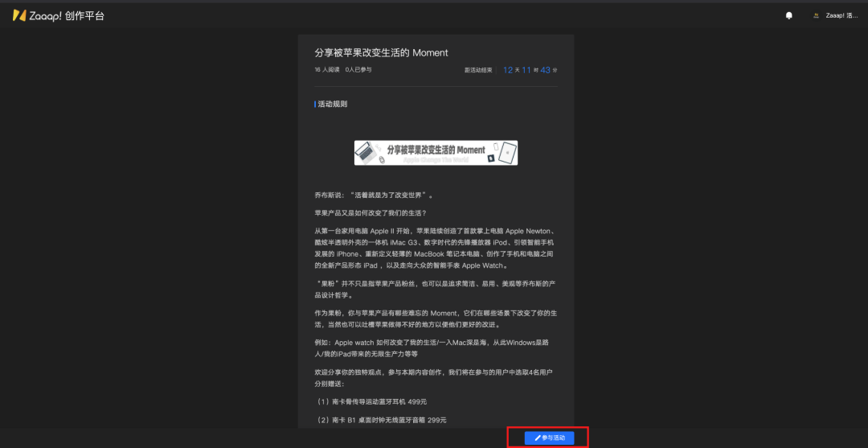
Task: Click the line 苹果产品又是如何改变了我们的生活？
Action: point(370,212)
